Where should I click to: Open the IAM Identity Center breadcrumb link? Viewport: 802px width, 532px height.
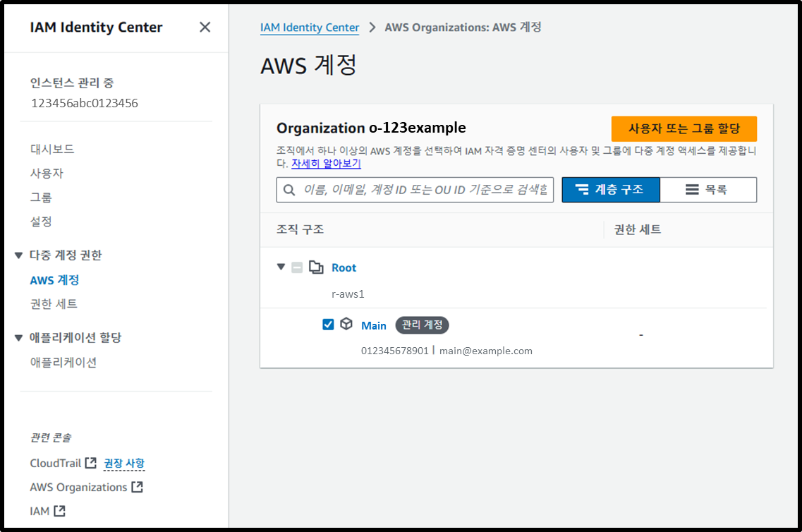(x=310, y=28)
